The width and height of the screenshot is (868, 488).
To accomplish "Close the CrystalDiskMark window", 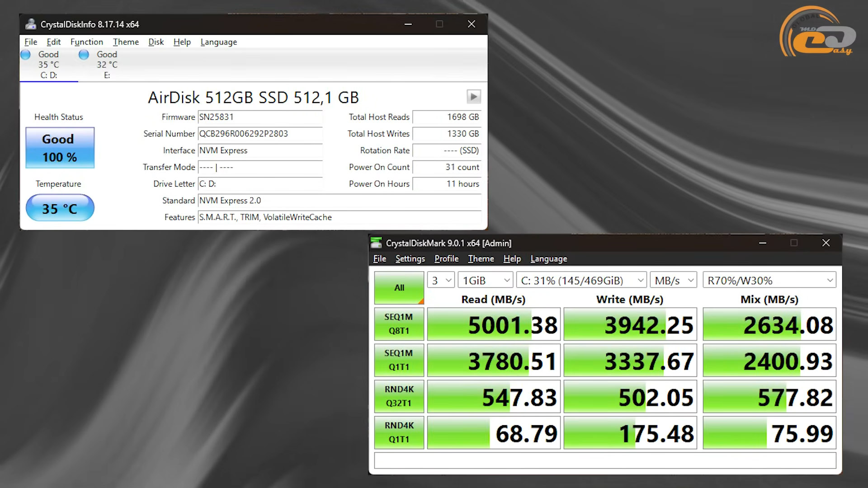I will tap(826, 243).
